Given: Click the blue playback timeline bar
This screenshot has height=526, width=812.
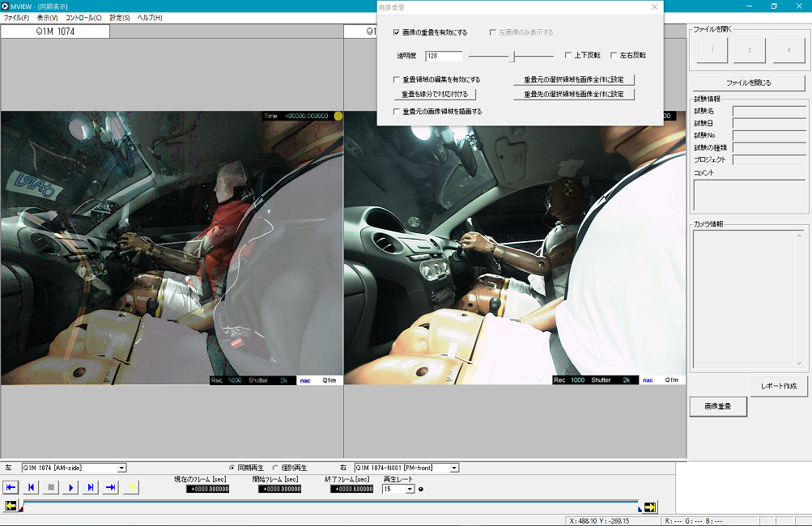Looking at the screenshot, I should [331, 502].
